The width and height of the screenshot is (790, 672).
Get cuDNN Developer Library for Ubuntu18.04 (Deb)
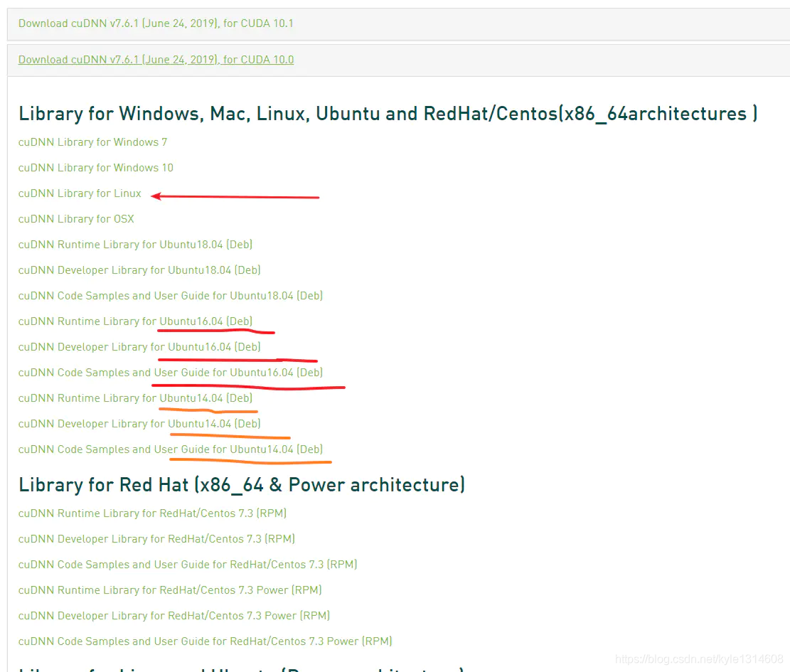point(139,270)
